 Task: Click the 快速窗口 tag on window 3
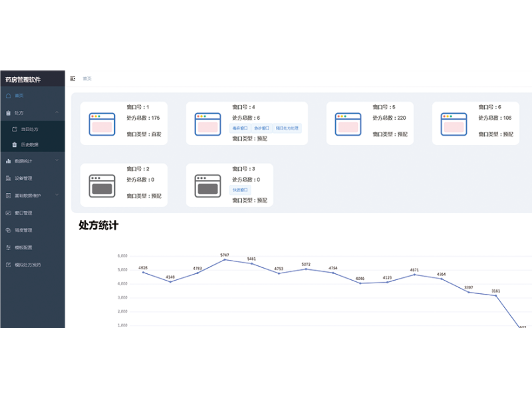coord(240,190)
